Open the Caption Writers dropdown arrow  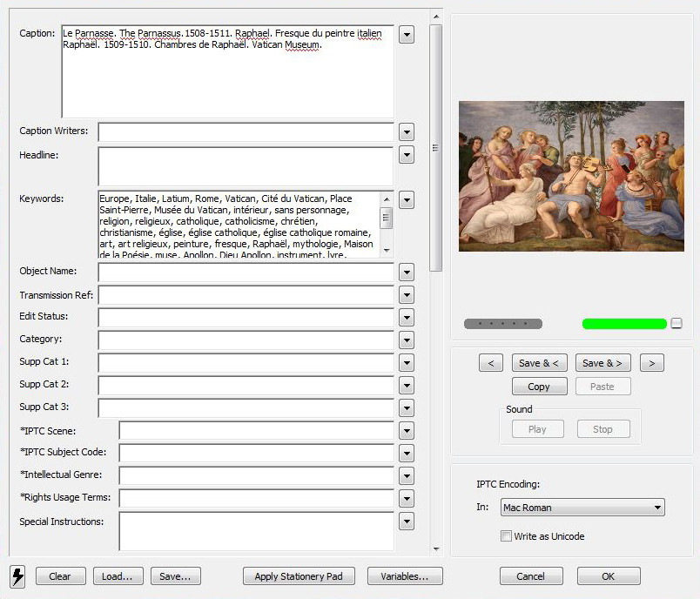[x=407, y=132]
